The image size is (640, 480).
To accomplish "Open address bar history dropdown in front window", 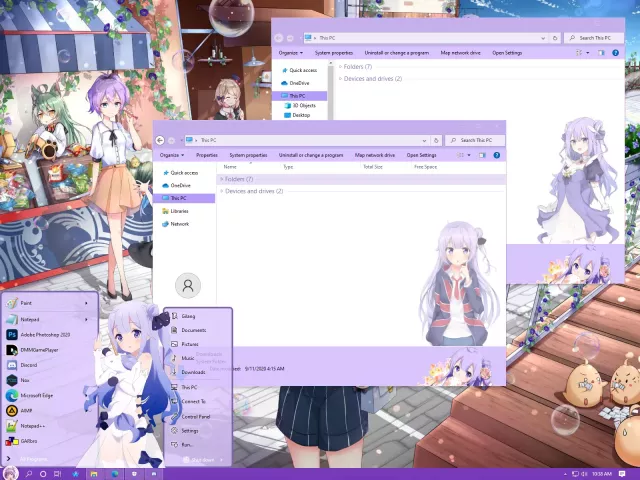I will [424, 140].
